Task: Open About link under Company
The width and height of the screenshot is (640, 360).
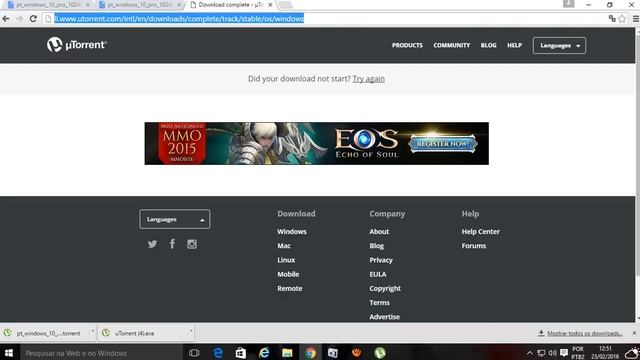Action: 379,231
